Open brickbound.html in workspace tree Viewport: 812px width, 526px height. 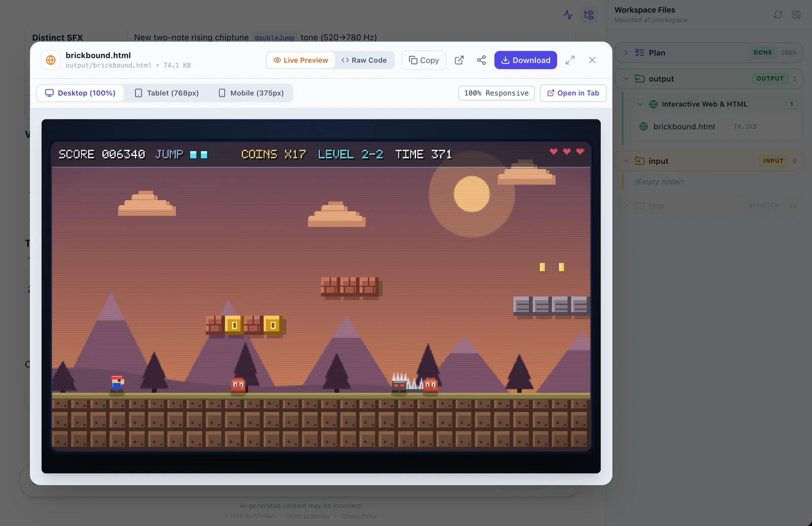pos(717,126)
